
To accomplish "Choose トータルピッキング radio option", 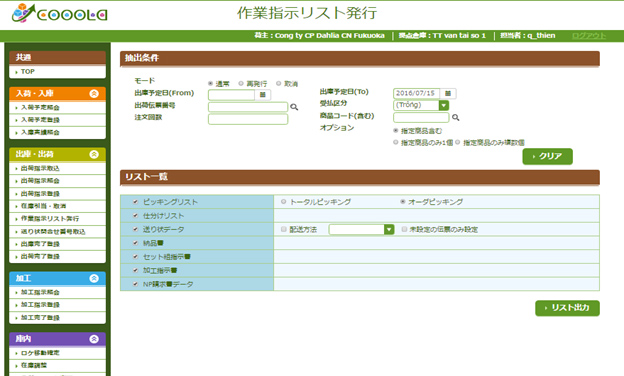I will click(x=284, y=202).
